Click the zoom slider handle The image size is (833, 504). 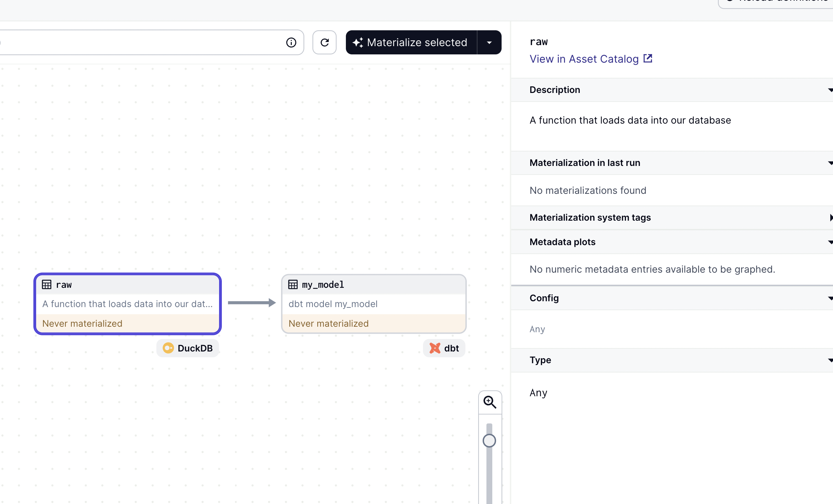click(489, 441)
